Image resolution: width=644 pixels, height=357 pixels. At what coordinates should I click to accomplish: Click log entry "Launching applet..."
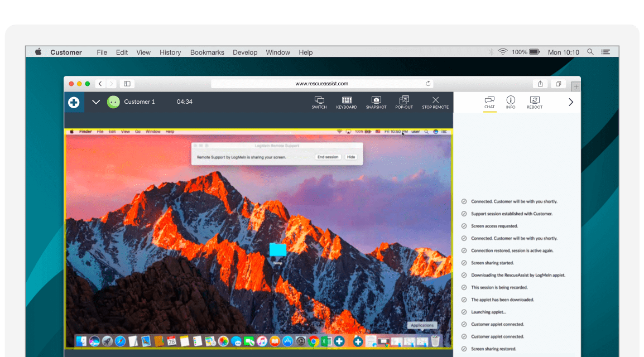(x=489, y=312)
